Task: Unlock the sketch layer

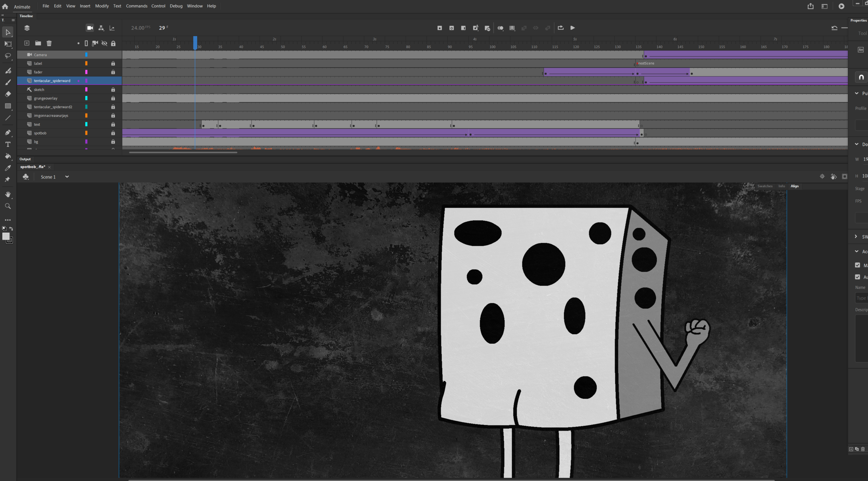Action: tap(113, 89)
